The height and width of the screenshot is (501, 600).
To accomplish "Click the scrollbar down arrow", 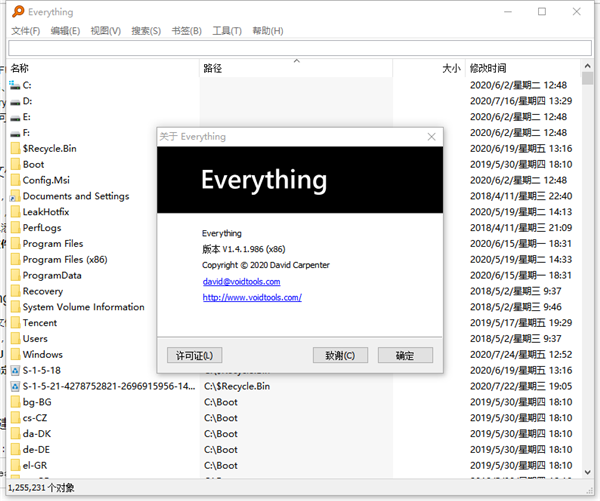I will pyautogui.click(x=588, y=472).
